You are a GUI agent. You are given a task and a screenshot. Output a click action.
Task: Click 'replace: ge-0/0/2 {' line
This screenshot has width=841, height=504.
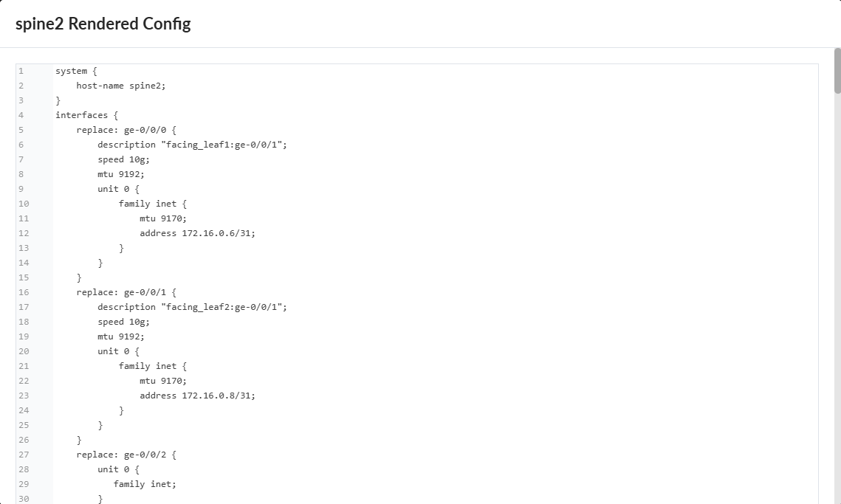126,455
